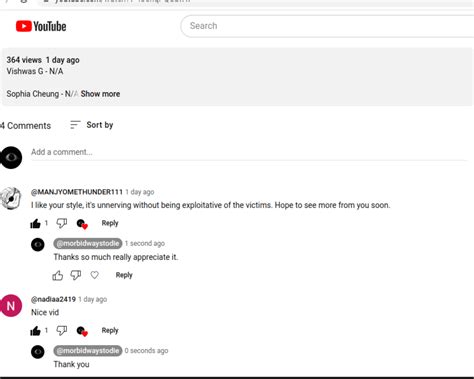Open @morbidwaystodie badge on 'Thank you' reply

[x=88, y=351]
